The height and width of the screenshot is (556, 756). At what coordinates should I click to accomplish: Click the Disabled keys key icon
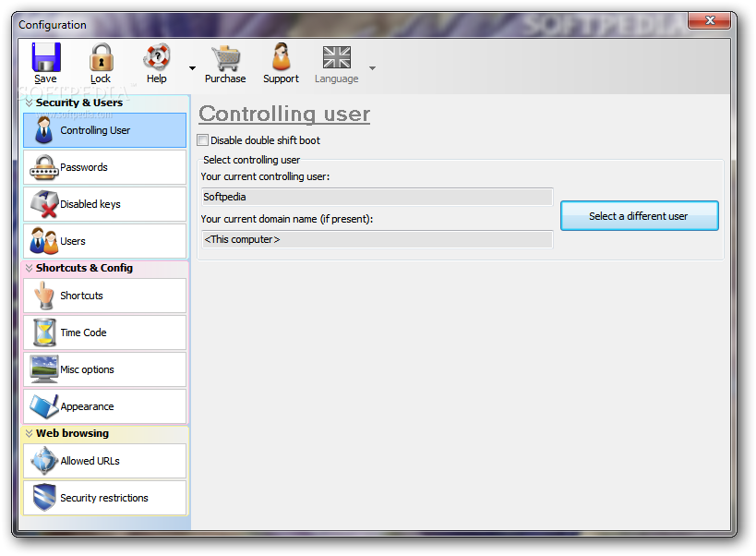coord(44,204)
